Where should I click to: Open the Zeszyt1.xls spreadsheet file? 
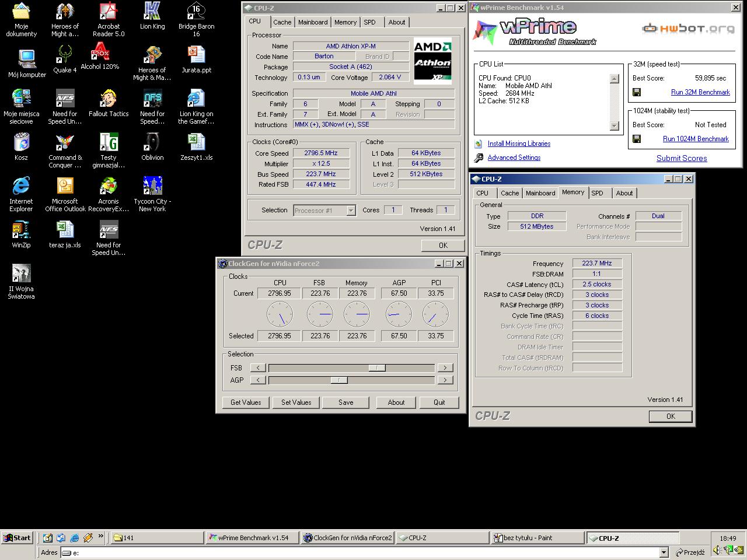click(196, 147)
